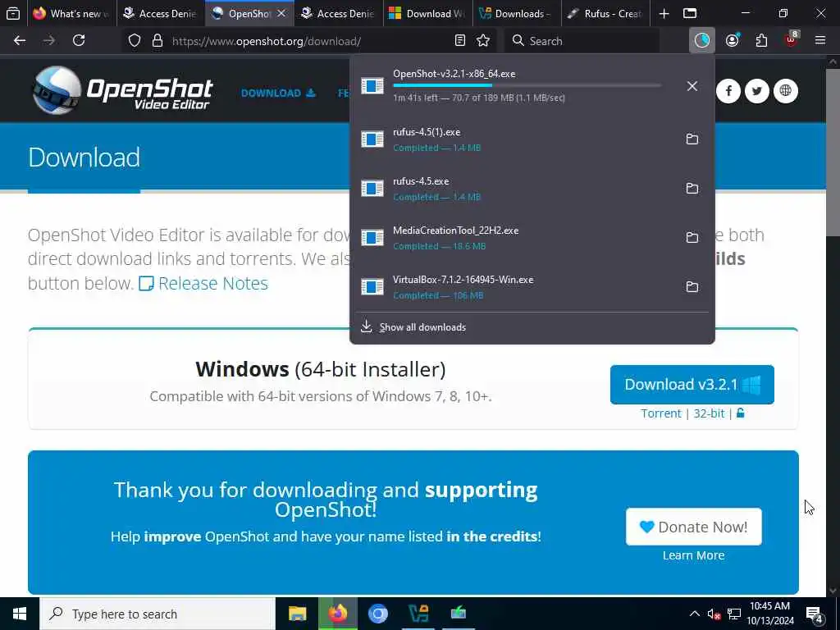This screenshot has height=630, width=840.
Task: Switch to the What's new tab
Action: (x=71, y=13)
